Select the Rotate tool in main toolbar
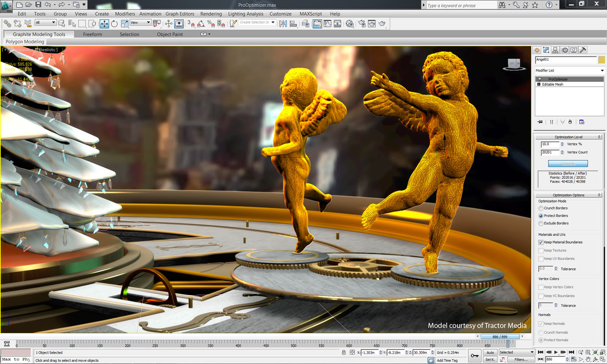Image resolution: width=607 pixels, height=364 pixels. [114, 23]
